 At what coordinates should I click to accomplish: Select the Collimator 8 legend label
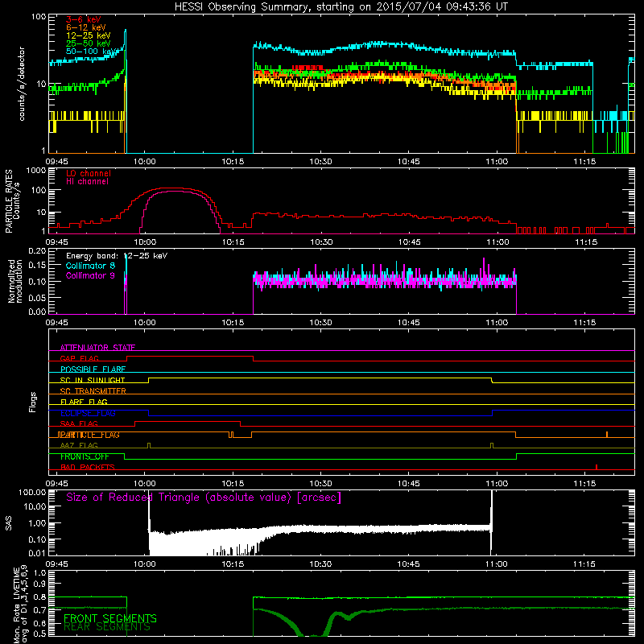90,266
